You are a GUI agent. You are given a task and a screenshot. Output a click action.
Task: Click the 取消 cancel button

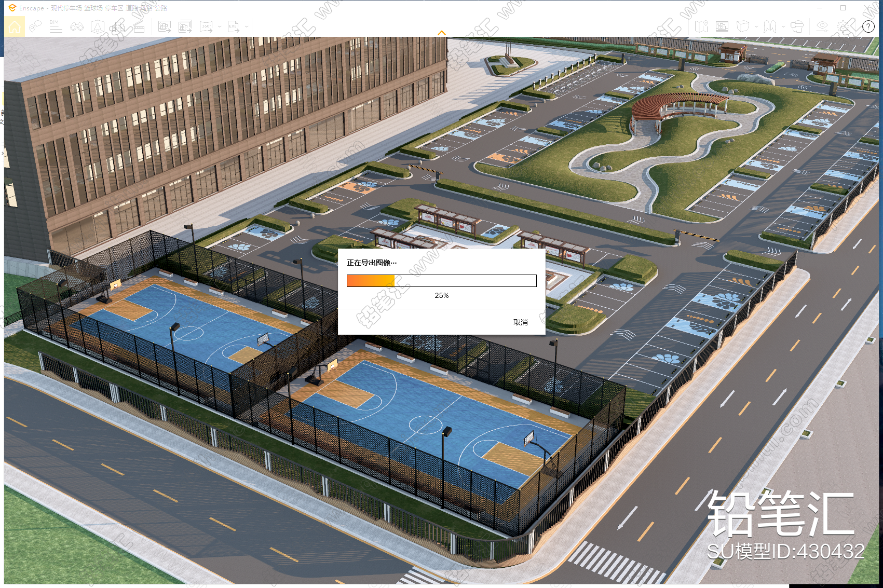tap(521, 322)
